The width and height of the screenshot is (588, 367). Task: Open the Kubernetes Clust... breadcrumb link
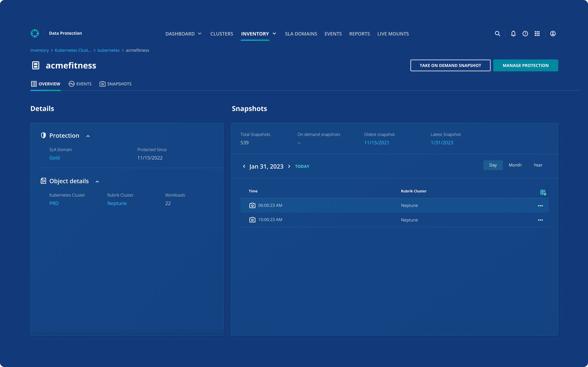click(x=73, y=50)
